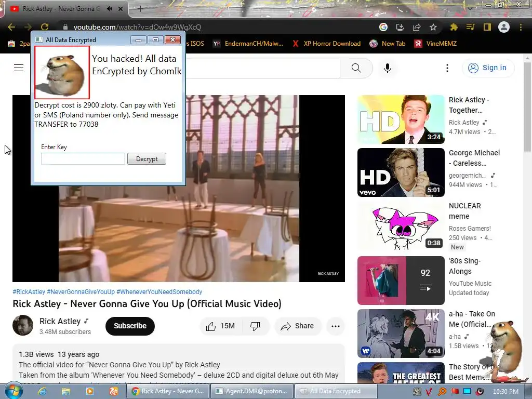Image resolution: width=532 pixels, height=399 pixels.
Task: Open Chrome extensions puzzle icon
Action: [x=454, y=27]
